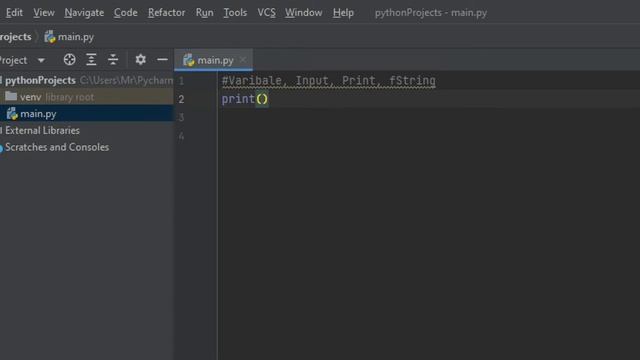Select the venv library root folder
The height and width of the screenshot is (360, 640).
coord(87,97)
